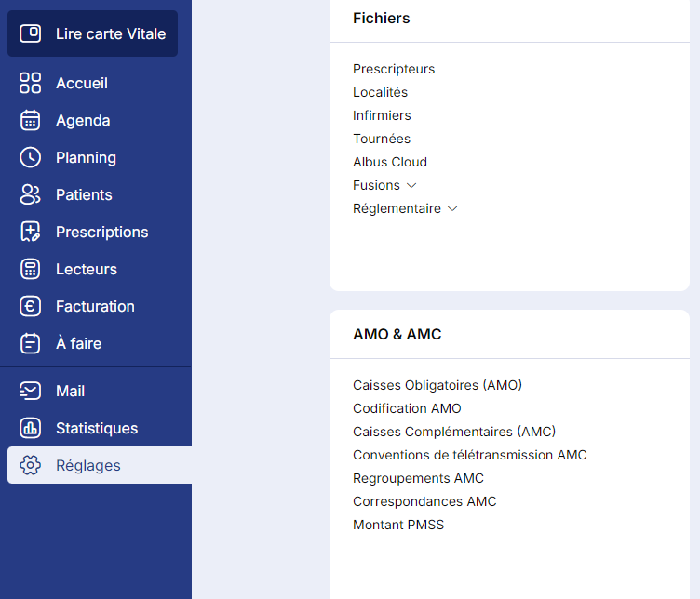The image size is (700, 599).
Task: Open Caisses Obligatoires (AMO) settings
Action: coord(437,385)
